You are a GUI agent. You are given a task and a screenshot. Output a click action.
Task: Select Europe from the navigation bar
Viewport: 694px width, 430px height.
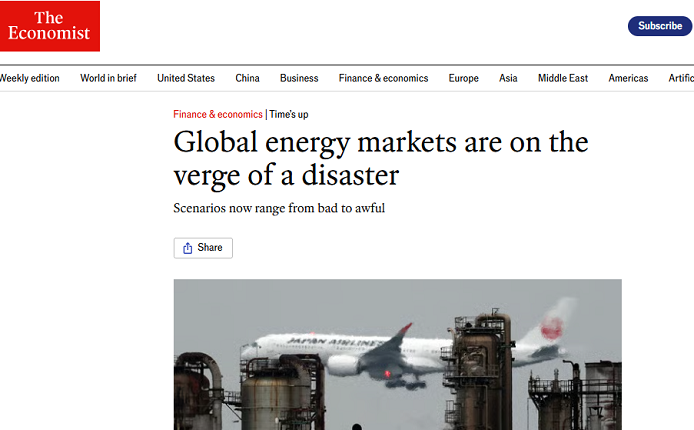[x=463, y=78]
